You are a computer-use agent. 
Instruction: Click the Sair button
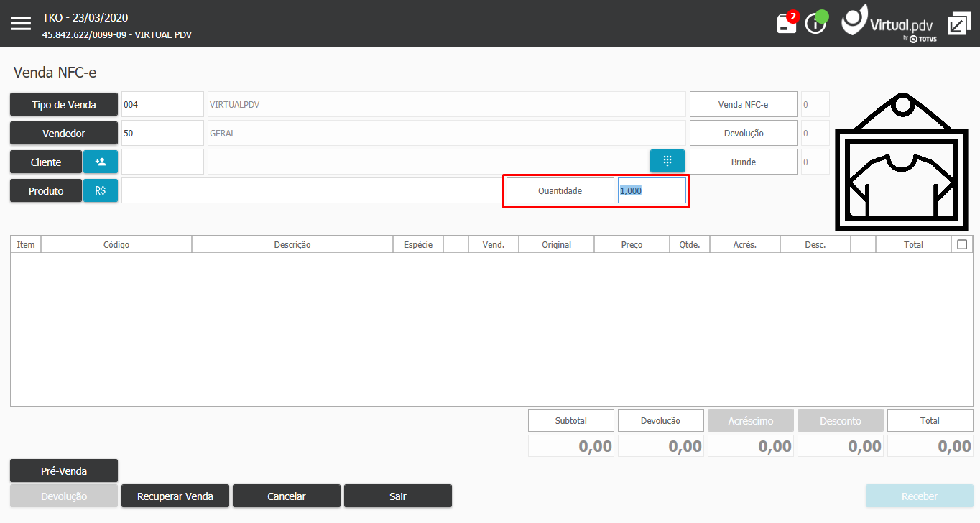tap(398, 496)
